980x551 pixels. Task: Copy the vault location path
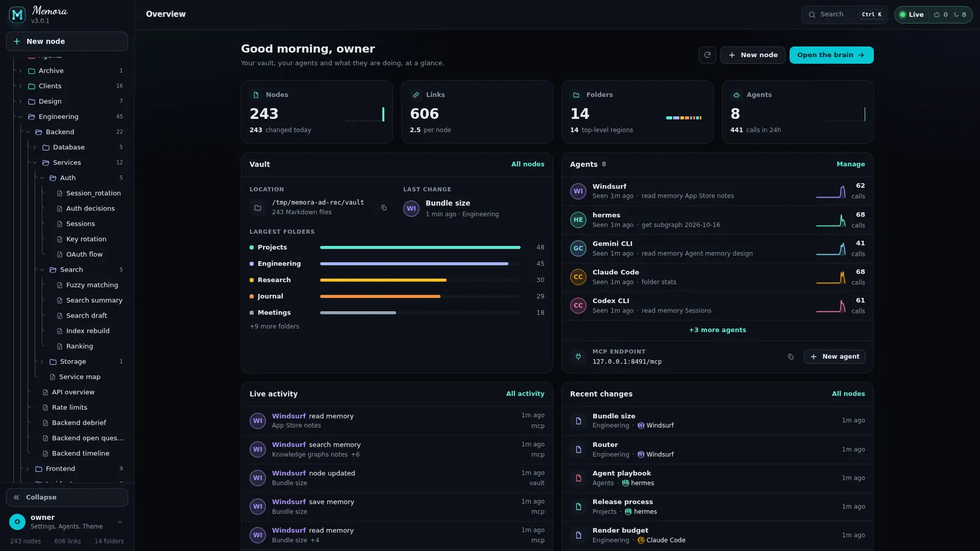click(384, 208)
